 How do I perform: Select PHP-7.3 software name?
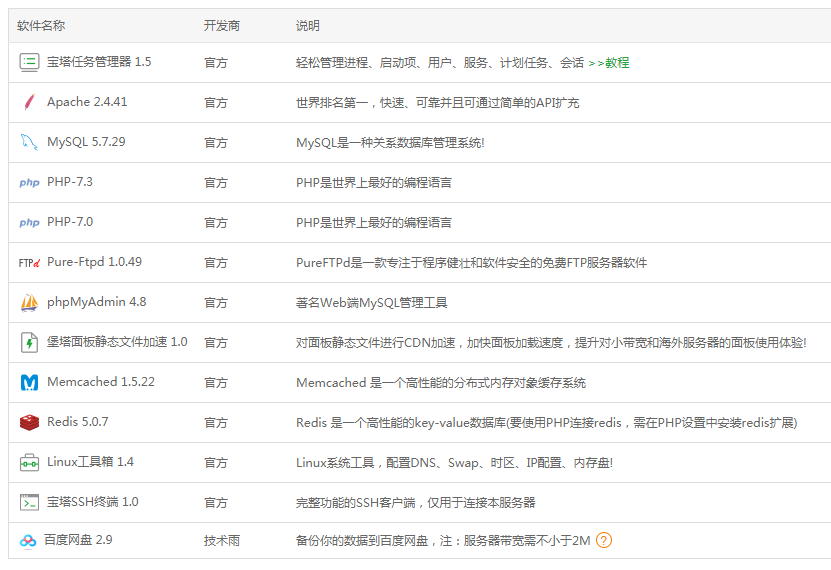click(69, 182)
